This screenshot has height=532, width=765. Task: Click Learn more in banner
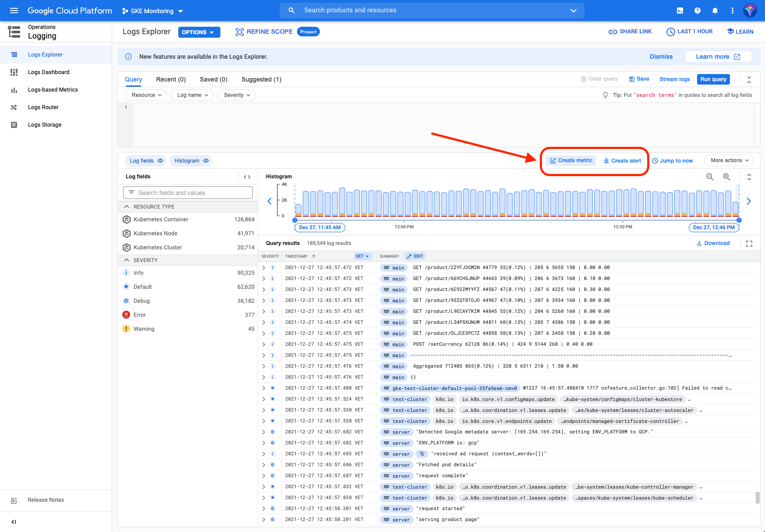coord(718,57)
